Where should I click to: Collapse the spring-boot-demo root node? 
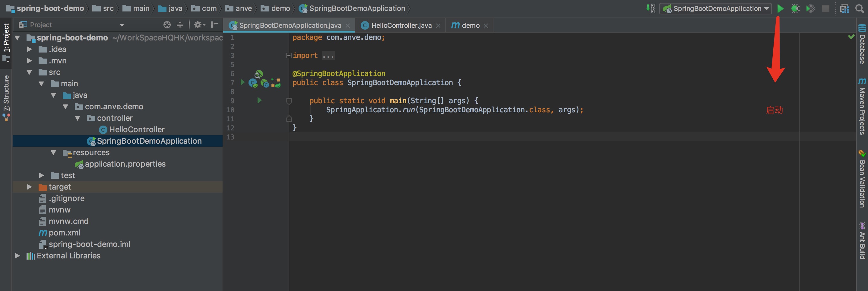(17, 38)
